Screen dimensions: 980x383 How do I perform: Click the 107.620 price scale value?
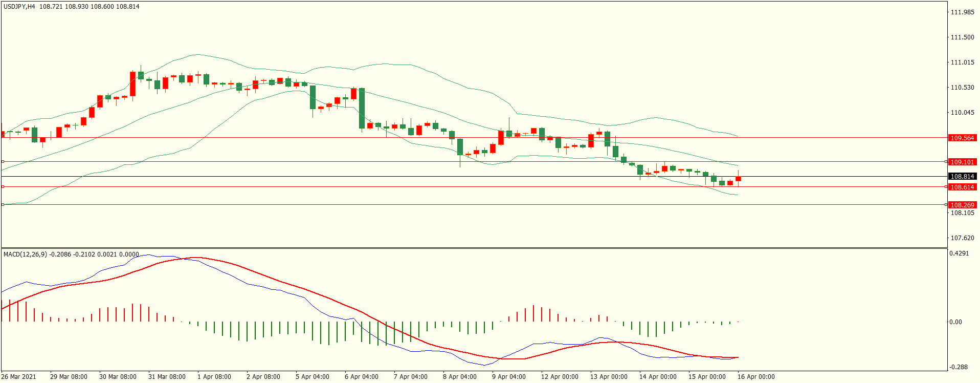[962, 238]
